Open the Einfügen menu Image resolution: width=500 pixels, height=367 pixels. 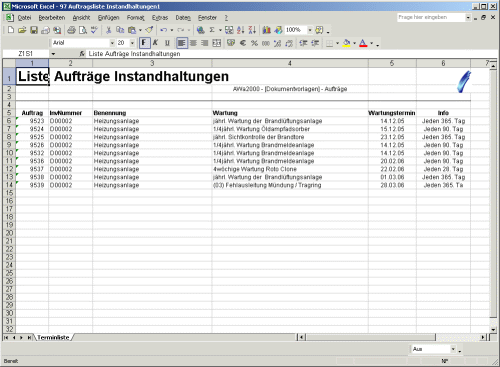click(x=108, y=18)
